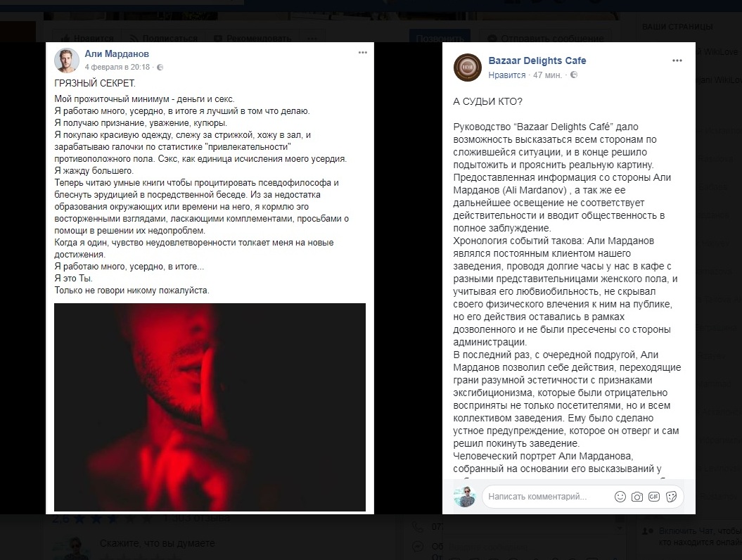Click the dimmed Позвонить call button

coord(440,37)
